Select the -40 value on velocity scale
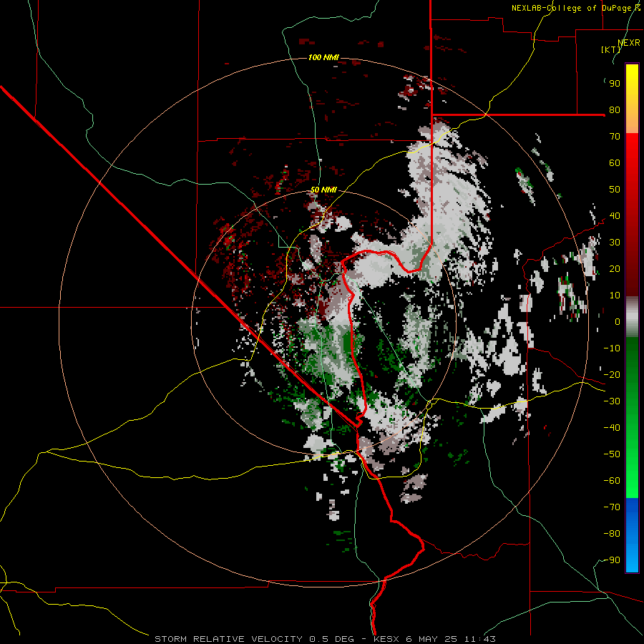Viewport: 644px width, 644px height. tap(612, 428)
